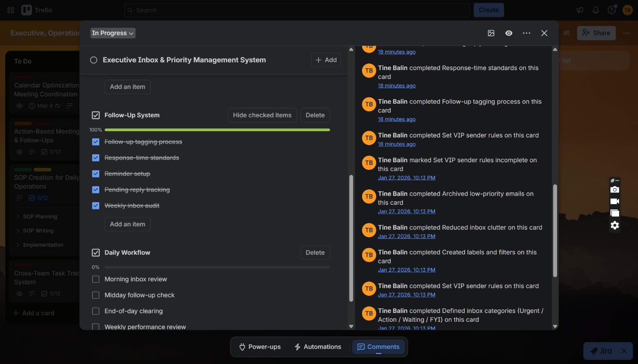Check Morning inbox review
This screenshot has height=364, width=638.
pos(96,279)
